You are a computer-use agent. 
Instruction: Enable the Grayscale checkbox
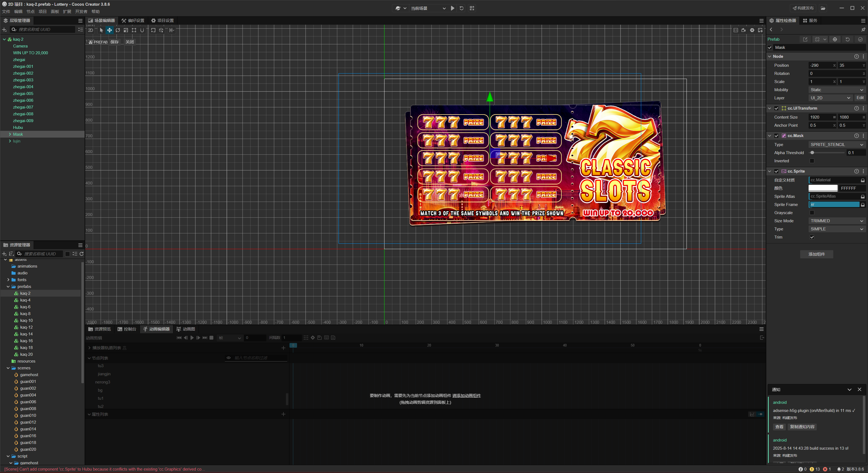pyautogui.click(x=812, y=213)
